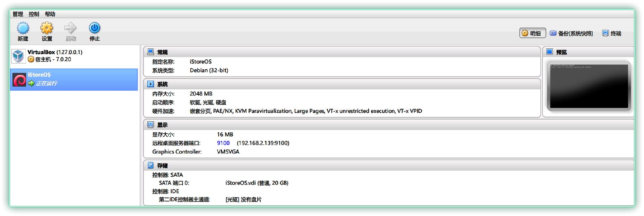The height and width of the screenshot is (216, 644).
Task: Click the 常规 section monitor icon
Action: (151, 52)
